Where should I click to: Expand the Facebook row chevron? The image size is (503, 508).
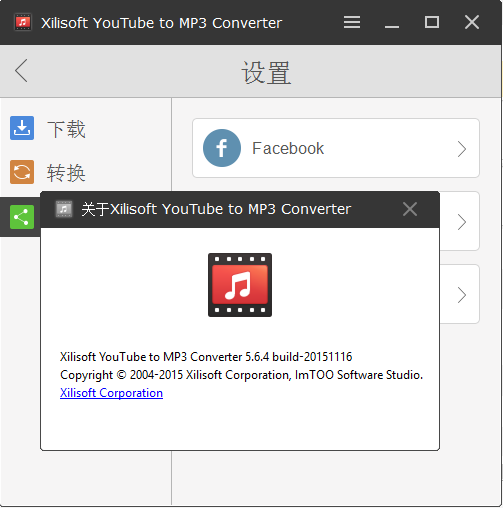click(462, 149)
